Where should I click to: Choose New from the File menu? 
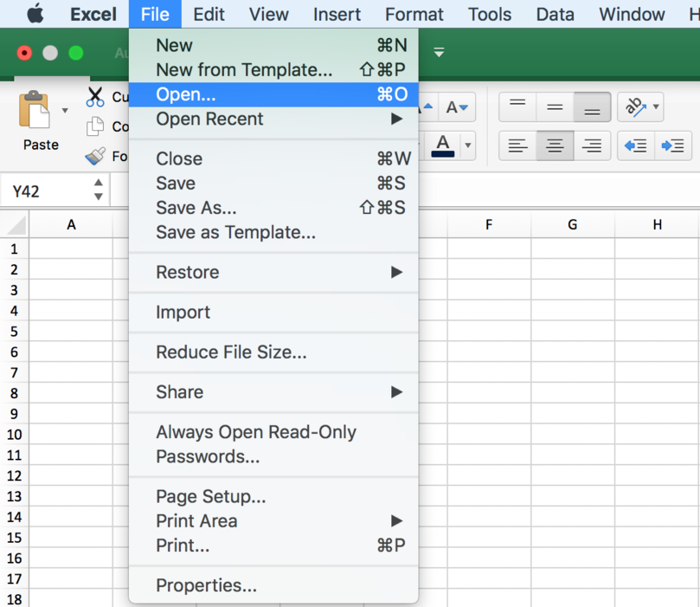(x=273, y=46)
